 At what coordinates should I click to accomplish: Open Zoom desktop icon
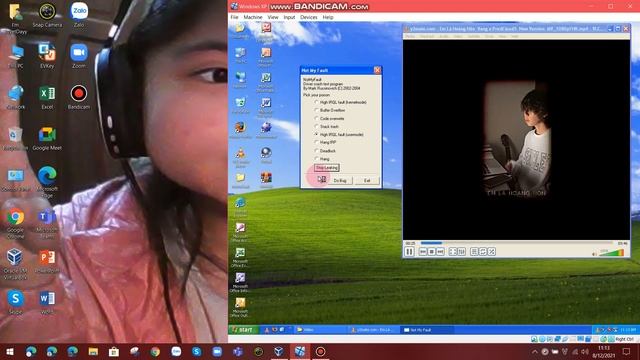[79, 56]
